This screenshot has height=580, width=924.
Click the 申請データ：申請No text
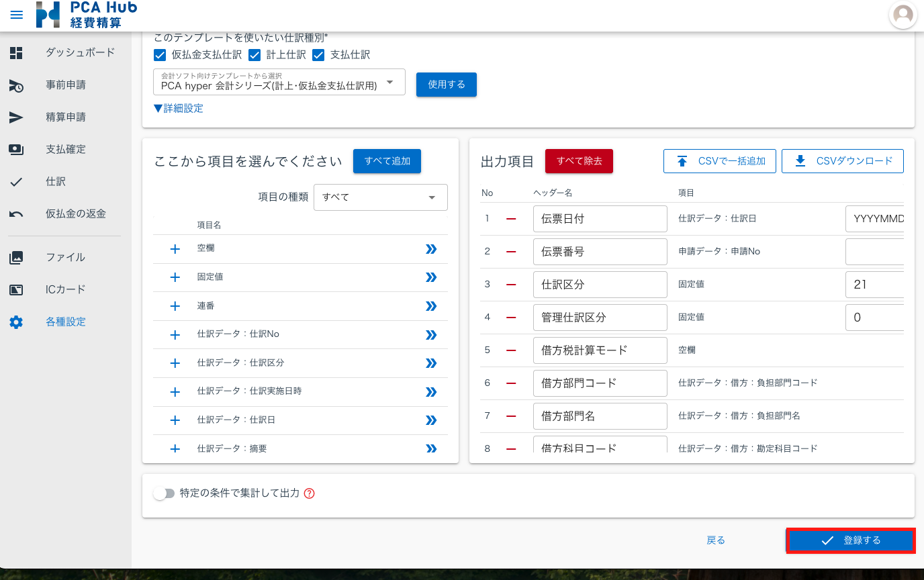[719, 252]
